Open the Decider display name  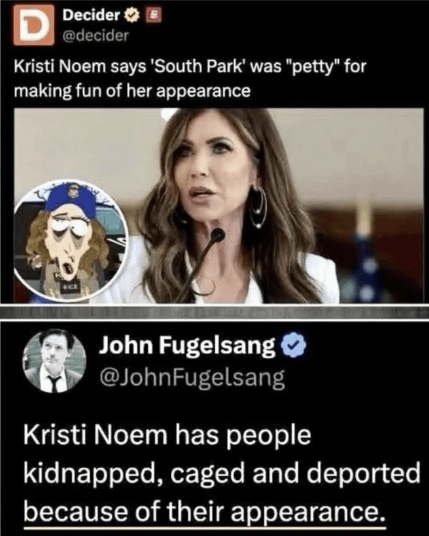click(91, 15)
